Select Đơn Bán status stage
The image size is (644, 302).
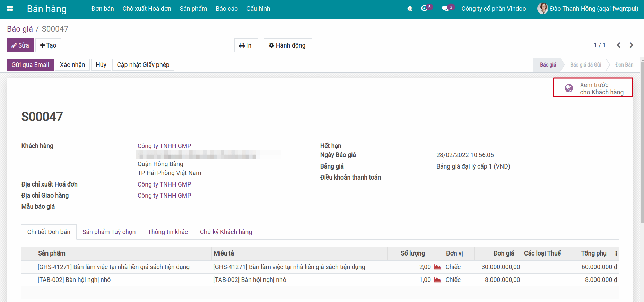pyautogui.click(x=624, y=65)
